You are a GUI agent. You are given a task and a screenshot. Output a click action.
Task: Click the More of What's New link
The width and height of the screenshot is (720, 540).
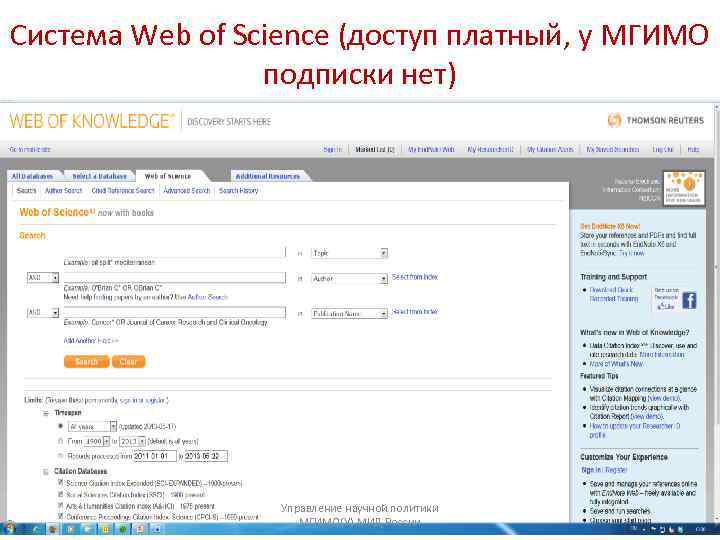point(616,364)
